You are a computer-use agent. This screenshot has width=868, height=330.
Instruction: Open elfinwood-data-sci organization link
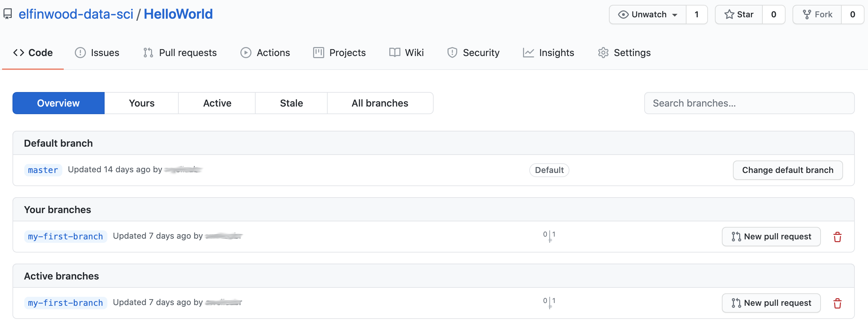pyautogui.click(x=76, y=14)
